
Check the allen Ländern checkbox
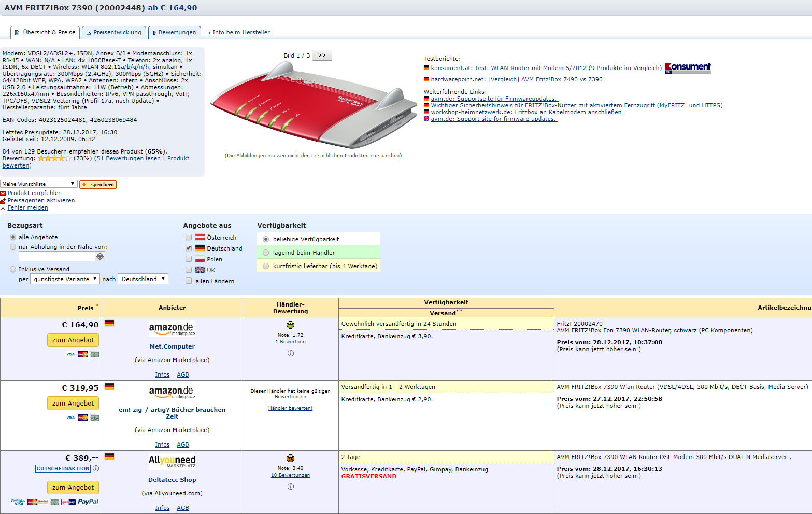189,281
